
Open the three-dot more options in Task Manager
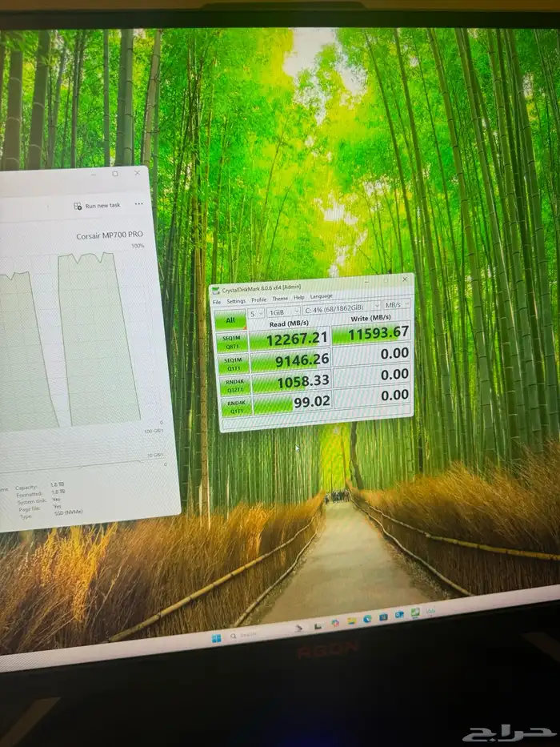(x=138, y=204)
